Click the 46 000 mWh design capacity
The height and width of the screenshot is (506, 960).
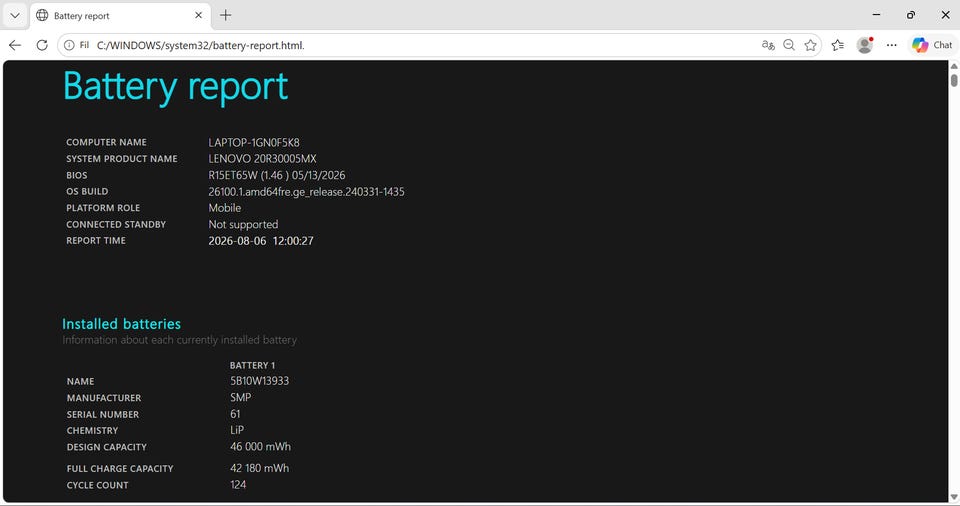coord(260,447)
